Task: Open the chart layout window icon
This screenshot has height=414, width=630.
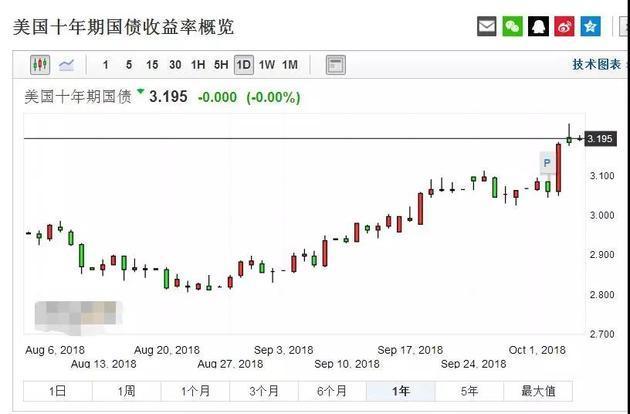Action: [335, 65]
